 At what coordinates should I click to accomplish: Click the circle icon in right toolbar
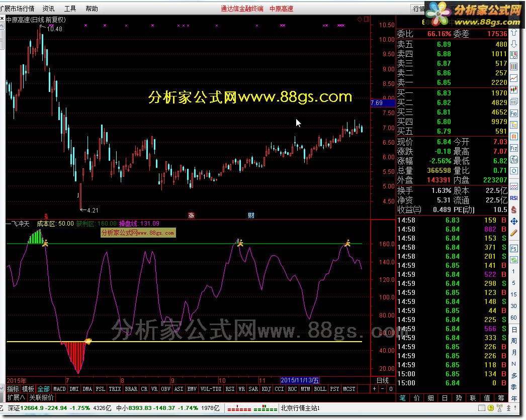(x=513, y=171)
